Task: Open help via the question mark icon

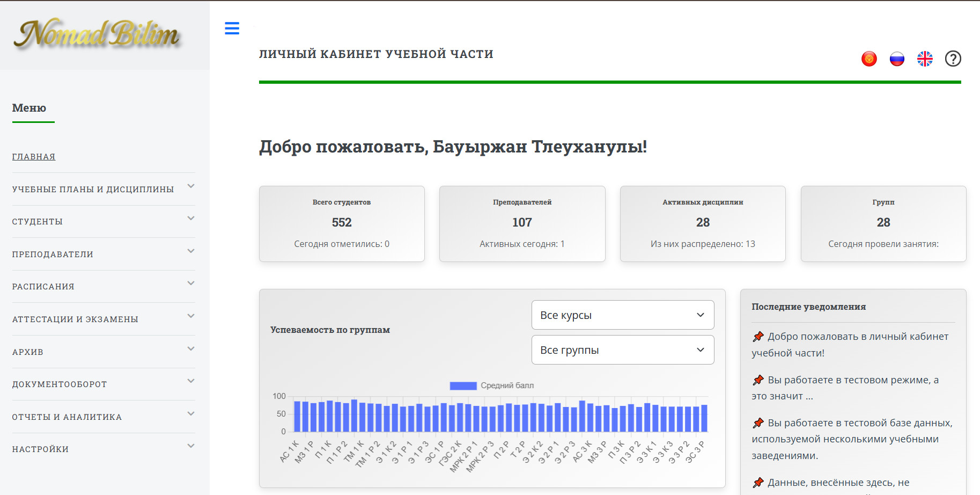Action: tap(953, 59)
